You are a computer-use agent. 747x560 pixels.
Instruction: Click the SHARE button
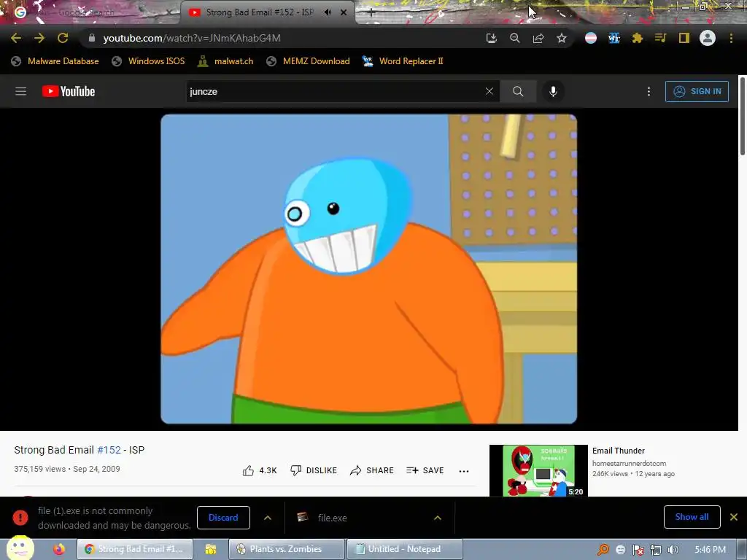click(x=371, y=470)
